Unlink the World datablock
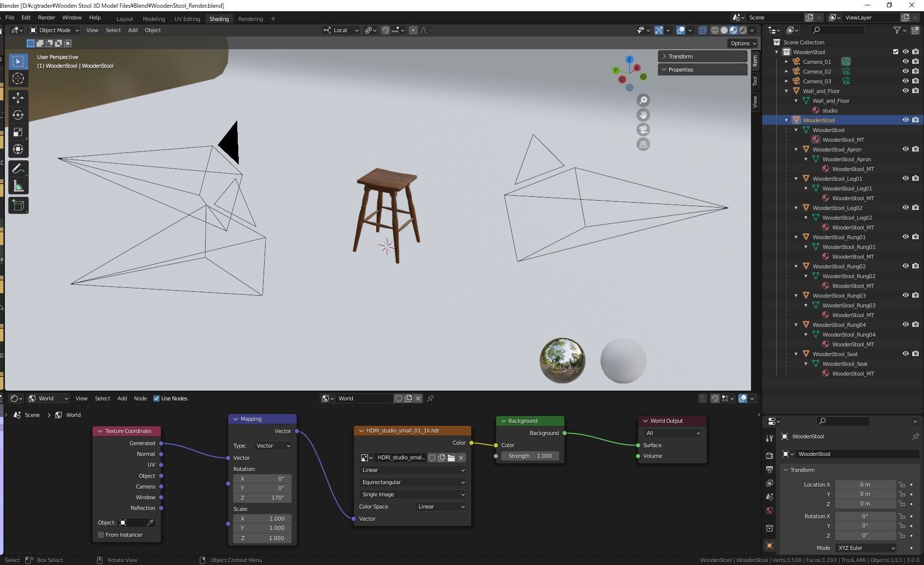This screenshot has height=565, width=924. click(x=418, y=398)
